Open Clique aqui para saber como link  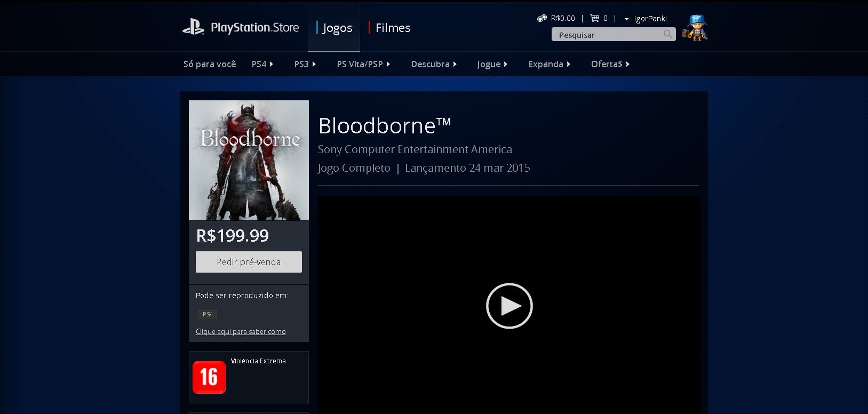coord(241,331)
